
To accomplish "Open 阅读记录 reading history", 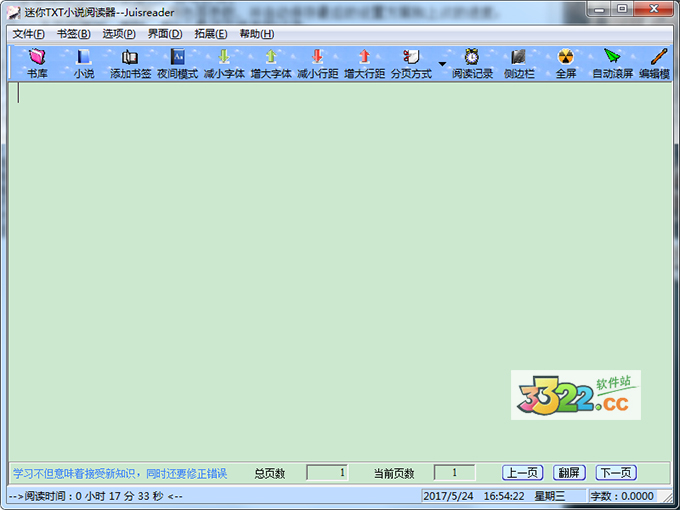I will [x=472, y=63].
